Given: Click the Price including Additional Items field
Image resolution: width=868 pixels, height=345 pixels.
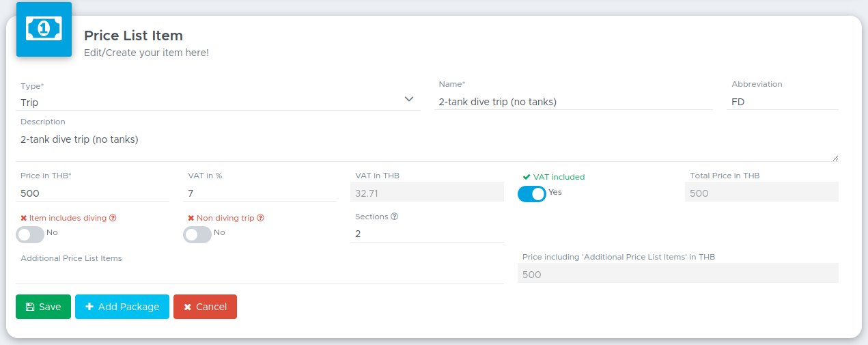Looking at the screenshot, I should [x=678, y=273].
